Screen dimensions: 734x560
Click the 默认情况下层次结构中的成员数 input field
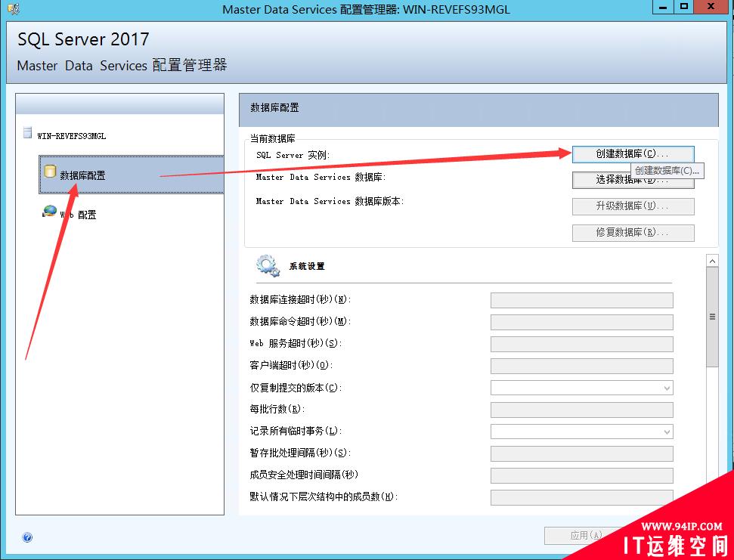(x=582, y=497)
